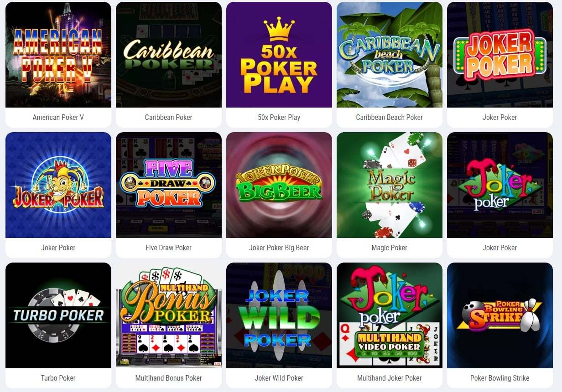Open the Caribbean Beach Poker palm tree tile
The image size is (562, 392).
[x=390, y=55]
